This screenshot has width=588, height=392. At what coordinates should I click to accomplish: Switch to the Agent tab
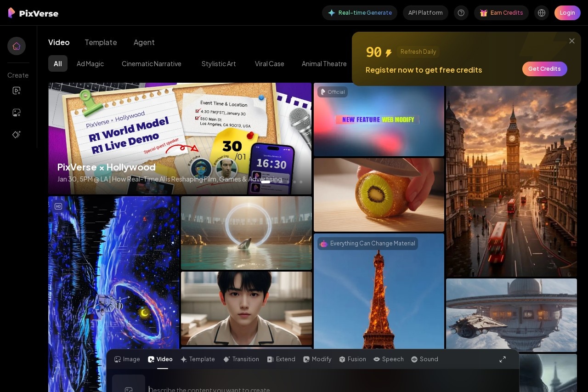point(144,42)
